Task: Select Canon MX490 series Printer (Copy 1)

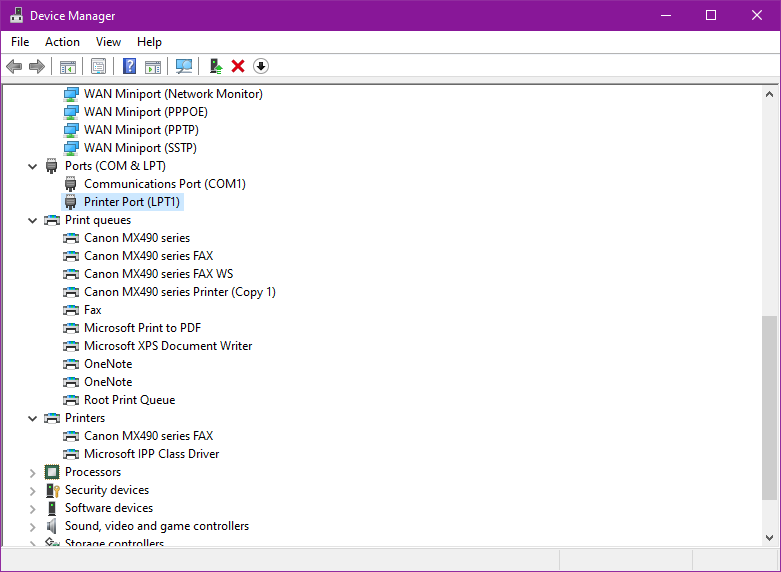Action: (x=180, y=292)
